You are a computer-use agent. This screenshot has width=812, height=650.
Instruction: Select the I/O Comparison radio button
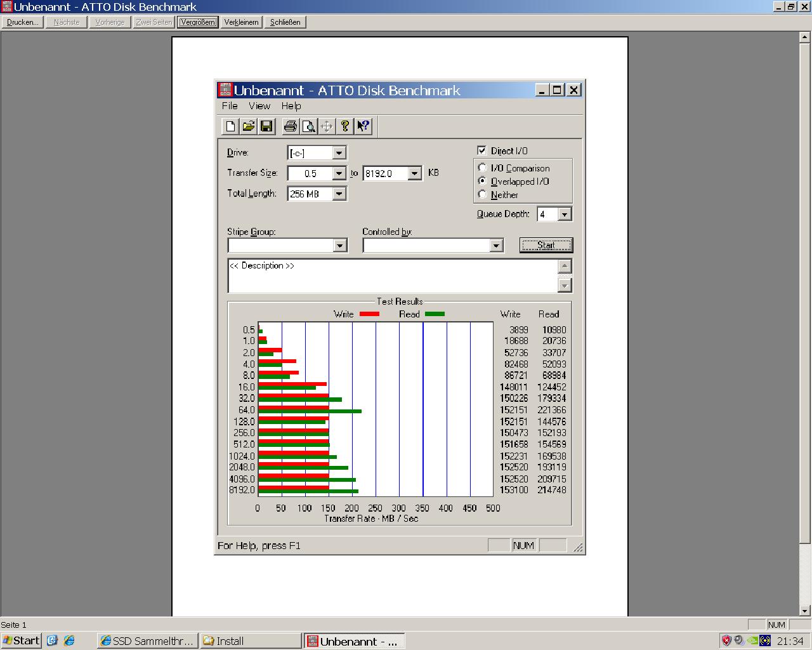pos(483,168)
